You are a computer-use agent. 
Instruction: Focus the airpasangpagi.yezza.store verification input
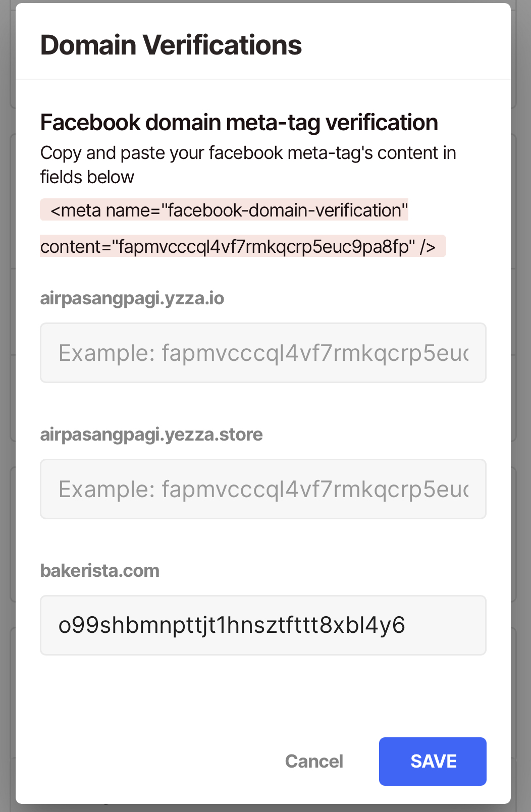click(263, 489)
